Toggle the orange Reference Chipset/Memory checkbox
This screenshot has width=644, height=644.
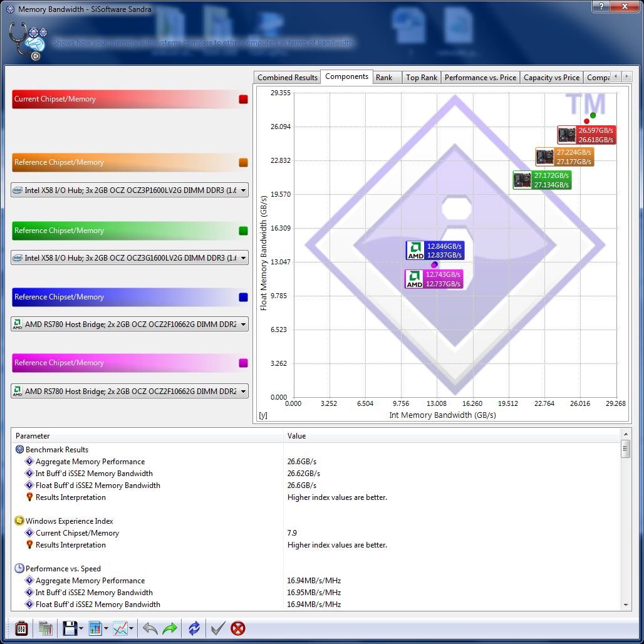click(244, 163)
